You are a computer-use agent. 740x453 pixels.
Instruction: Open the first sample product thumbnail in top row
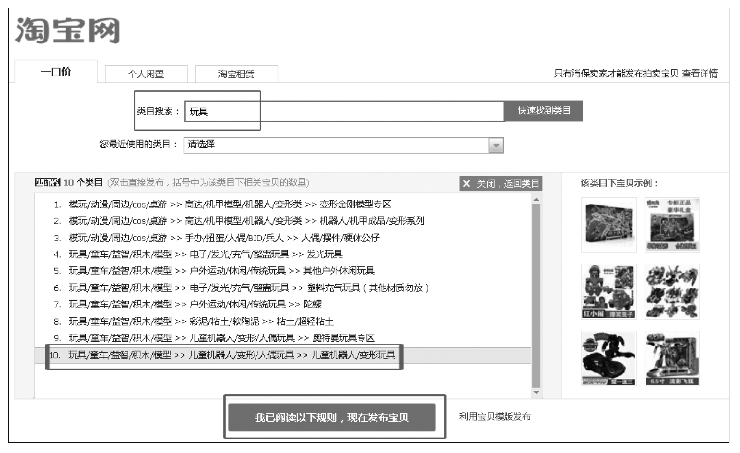pyautogui.click(x=609, y=225)
